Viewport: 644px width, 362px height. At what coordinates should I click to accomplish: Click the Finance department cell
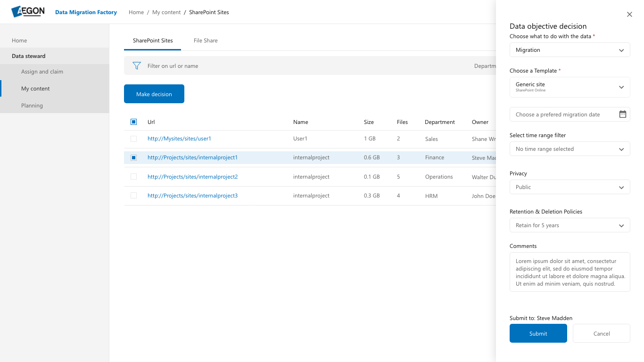pos(434,157)
